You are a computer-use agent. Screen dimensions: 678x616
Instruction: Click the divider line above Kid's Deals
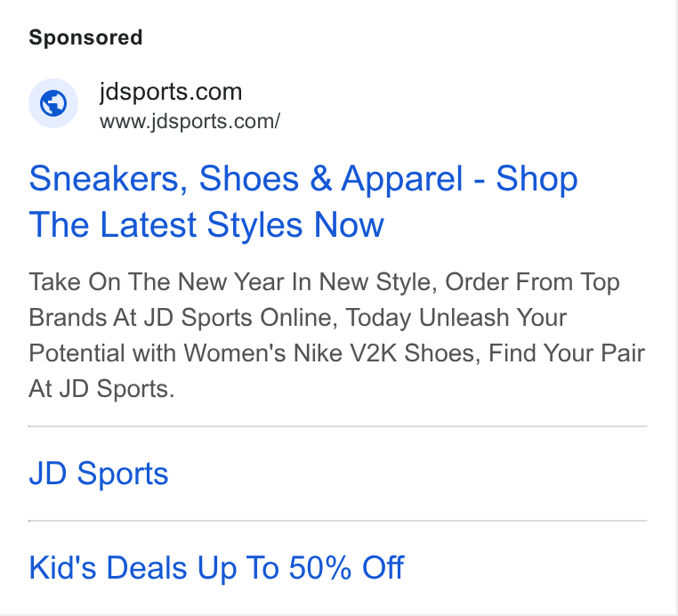tap(338, 521)
